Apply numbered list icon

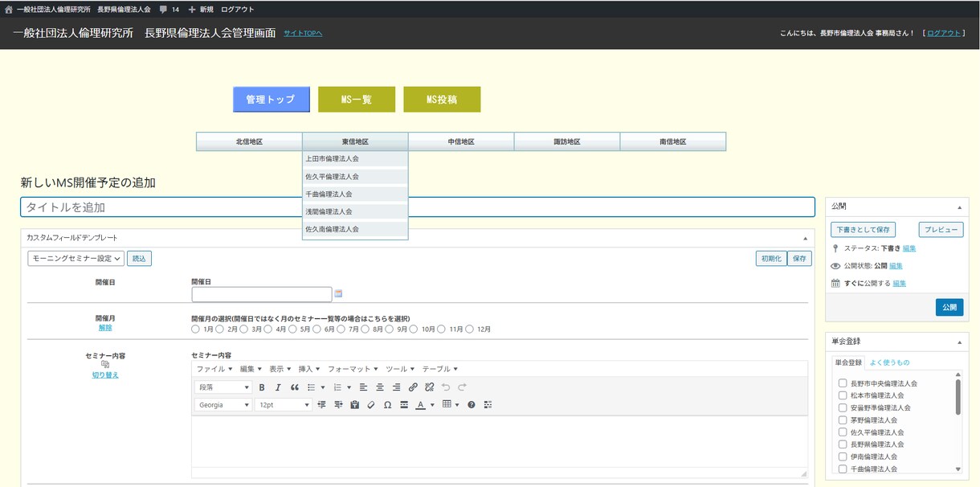tap(337, 387)
